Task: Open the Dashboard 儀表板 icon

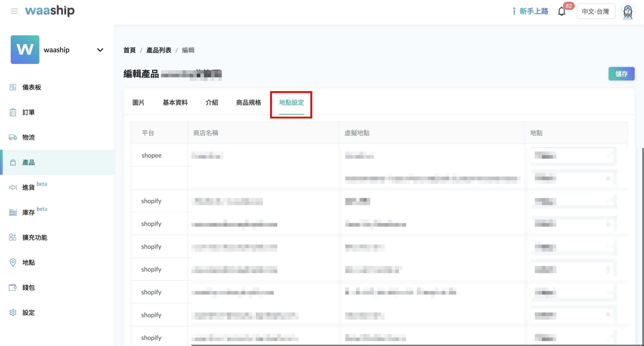Action: tap(13, 87)
